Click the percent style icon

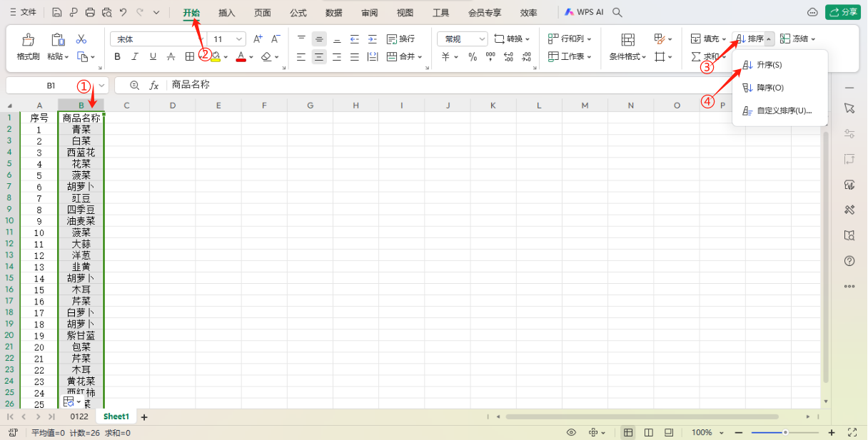(x=473, y=56)
